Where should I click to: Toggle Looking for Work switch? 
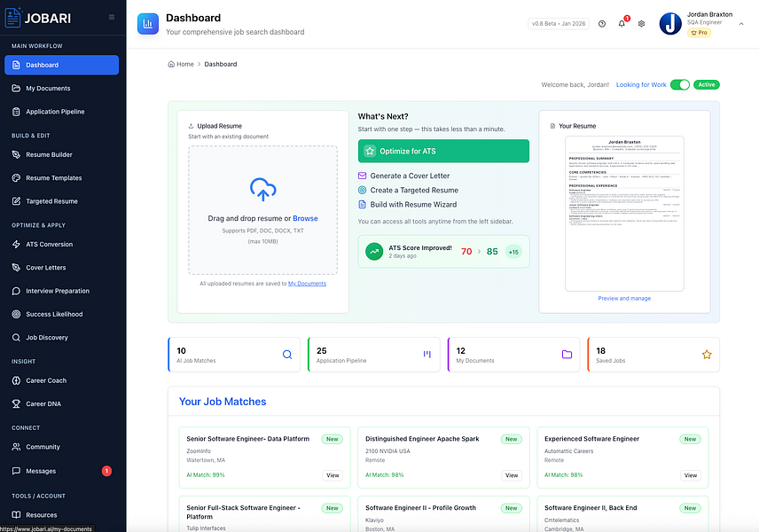[679, 85]
